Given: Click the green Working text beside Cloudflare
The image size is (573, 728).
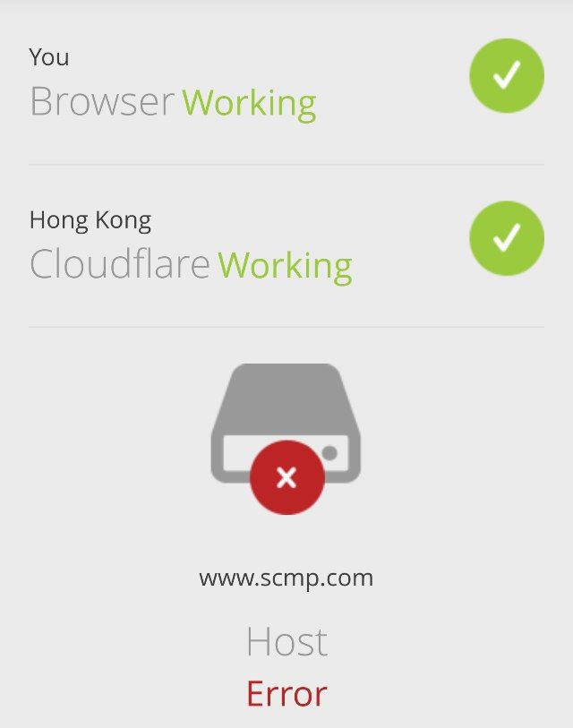Looking at the screenshot, I should (285, 266).
